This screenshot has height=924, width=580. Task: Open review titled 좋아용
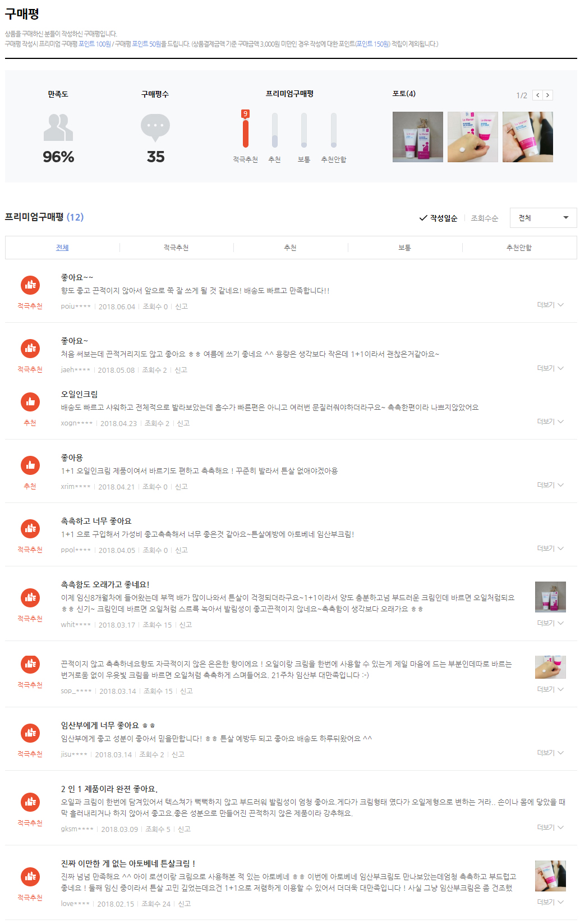[x=72, y=458]
